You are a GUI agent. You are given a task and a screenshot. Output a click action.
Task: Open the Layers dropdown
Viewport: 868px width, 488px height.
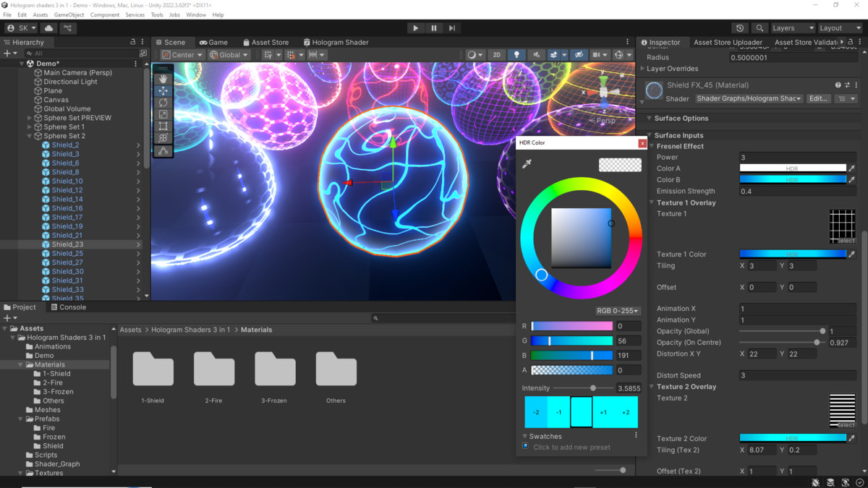point(793,28)
